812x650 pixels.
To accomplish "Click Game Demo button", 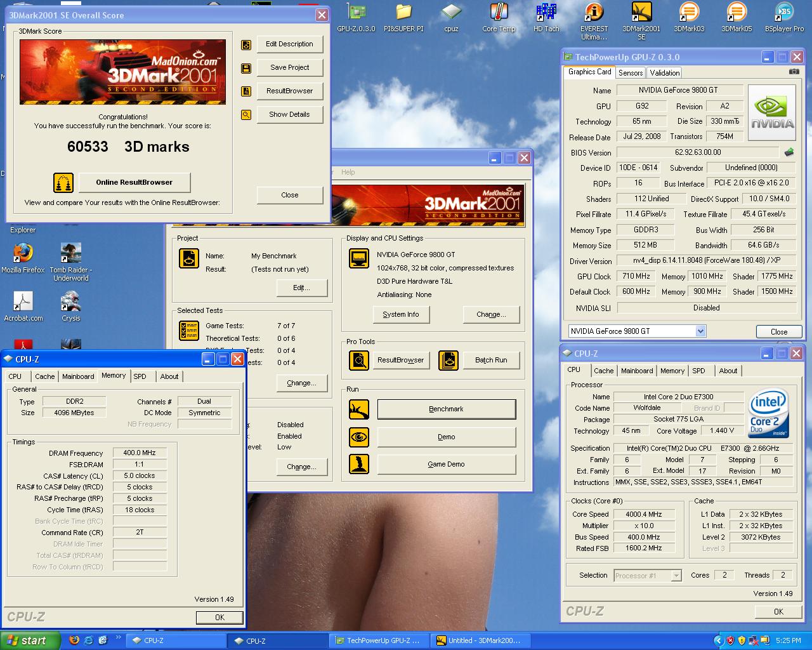I will pos(447,465).
